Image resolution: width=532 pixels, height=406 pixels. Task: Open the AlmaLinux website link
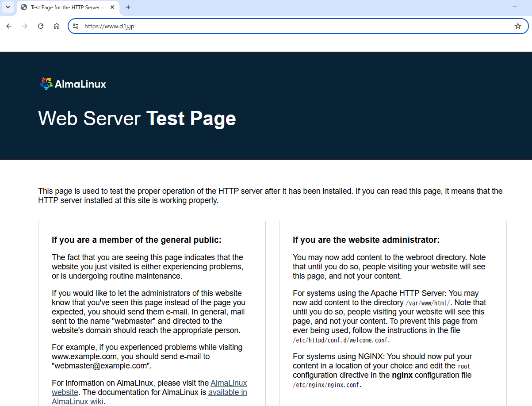point(229,383)
